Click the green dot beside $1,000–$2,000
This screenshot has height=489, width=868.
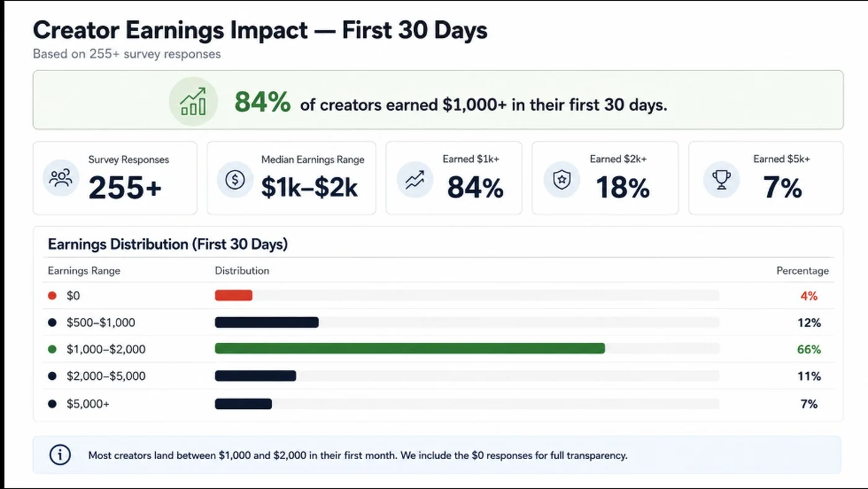pyautogui.click(x=52, y=350)
